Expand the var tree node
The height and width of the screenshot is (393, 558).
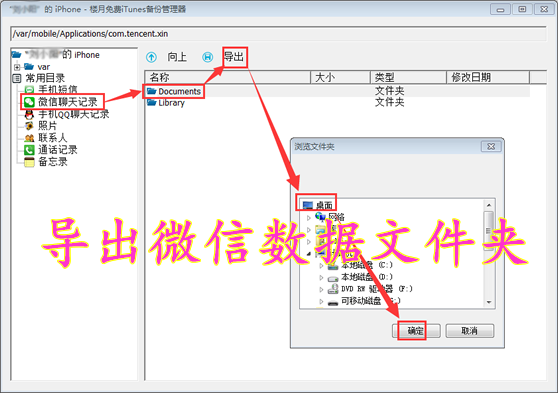17,67
